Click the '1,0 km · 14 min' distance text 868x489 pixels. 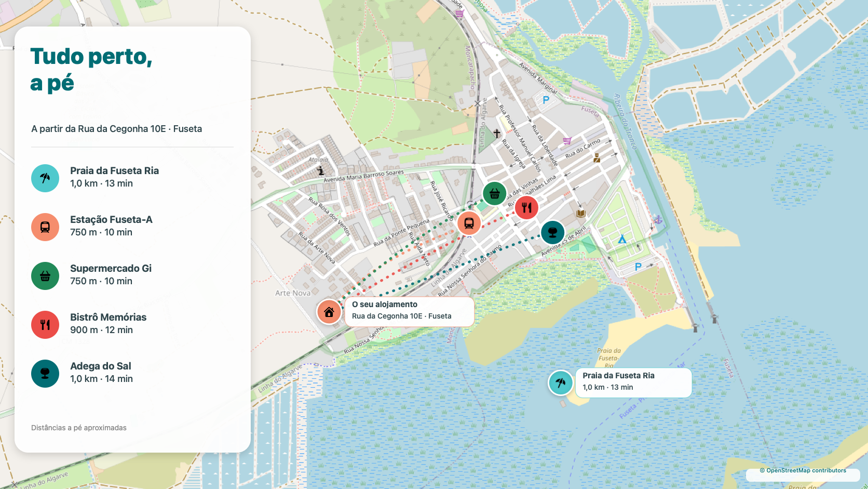coord(101,379)
